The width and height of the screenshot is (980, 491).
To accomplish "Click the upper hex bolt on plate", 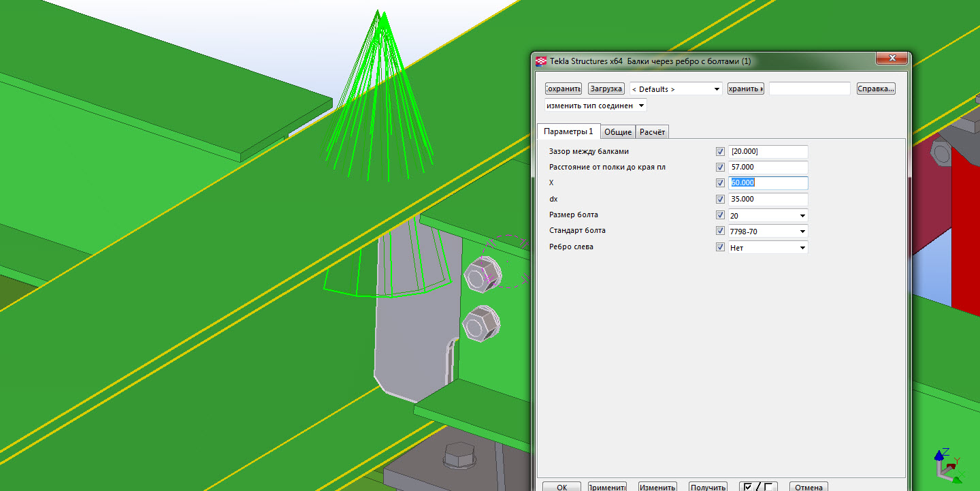I will [482, 274].
